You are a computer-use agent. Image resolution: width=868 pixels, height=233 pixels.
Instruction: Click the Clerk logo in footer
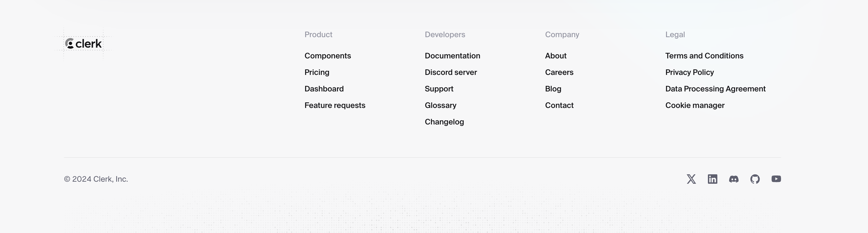[x=83, y=43]
